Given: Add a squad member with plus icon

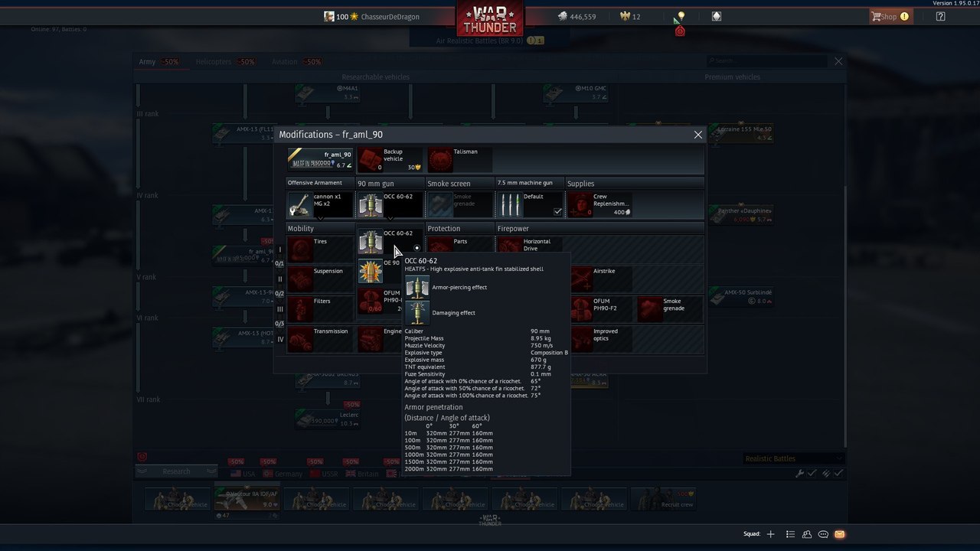Looking at the screenshot, I should 771,534.
